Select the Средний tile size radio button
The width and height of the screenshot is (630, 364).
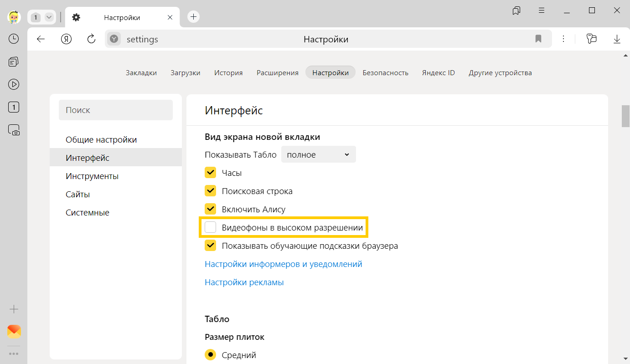tap(210, 355)
